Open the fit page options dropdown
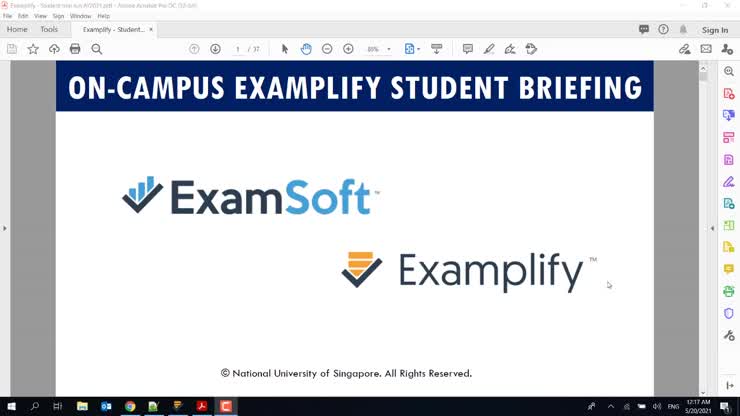Screen dimensions: 740x416 coord(412,49)
